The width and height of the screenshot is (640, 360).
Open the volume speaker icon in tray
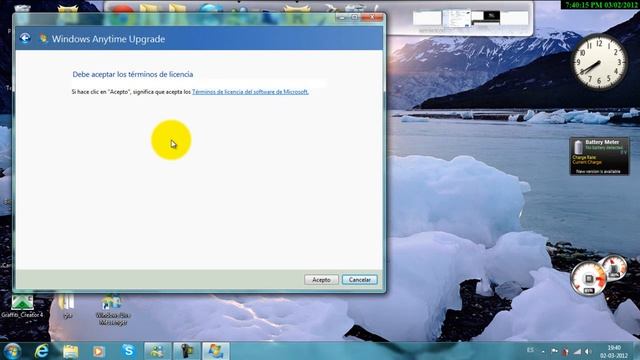point(588,351)
